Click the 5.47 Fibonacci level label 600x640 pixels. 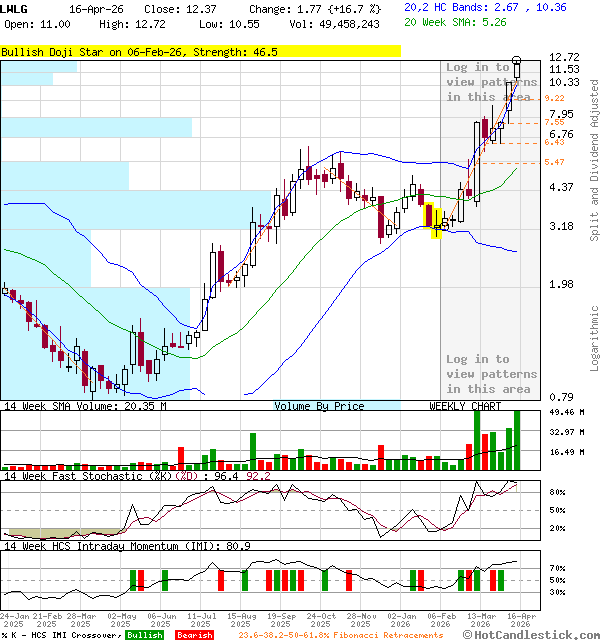pyautogui.click(x=554, y=161)
